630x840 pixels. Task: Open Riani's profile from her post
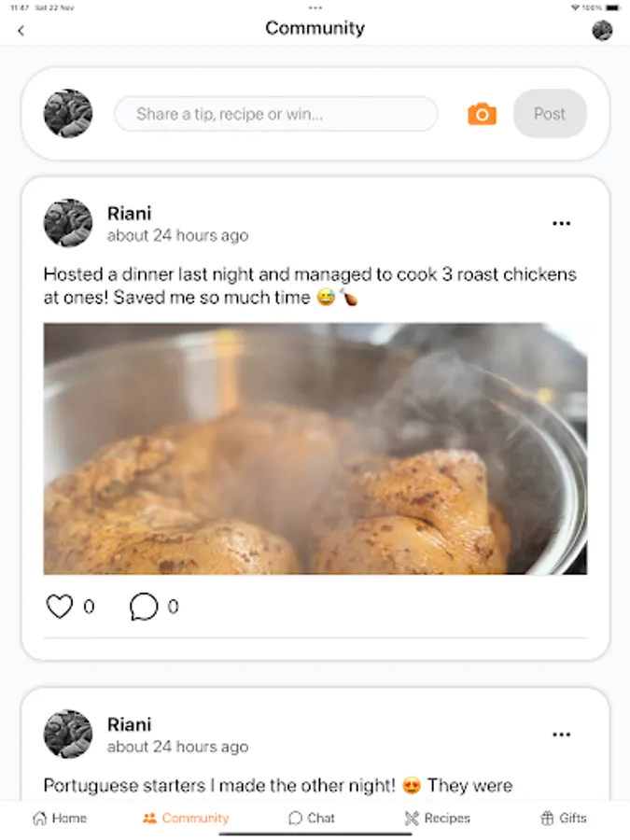[x=67, y=222]
